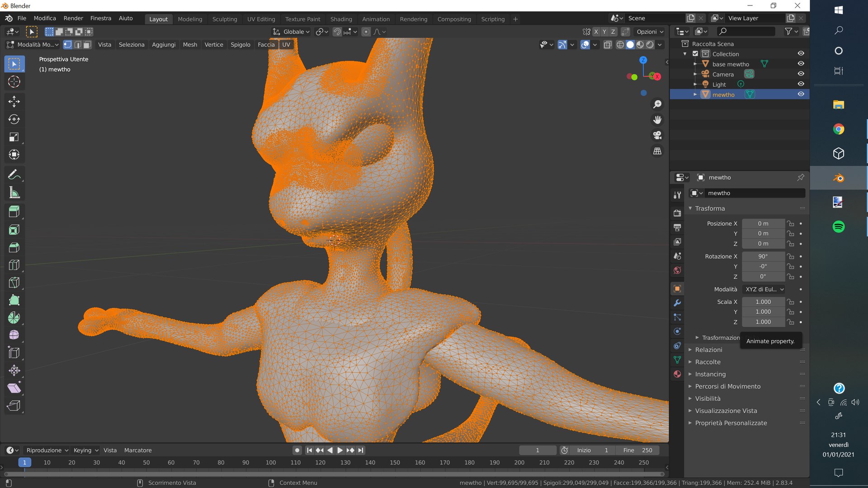Select the Cursor tool in toolbar
Viewport: 868px width, 488px height.
tap(14, 82)
